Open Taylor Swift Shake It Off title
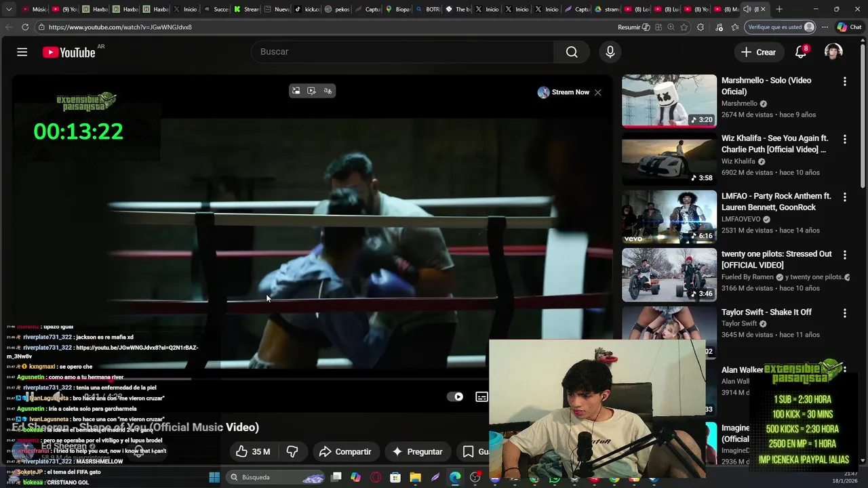This screenshot has height=488, width=868. click(766, 312)
